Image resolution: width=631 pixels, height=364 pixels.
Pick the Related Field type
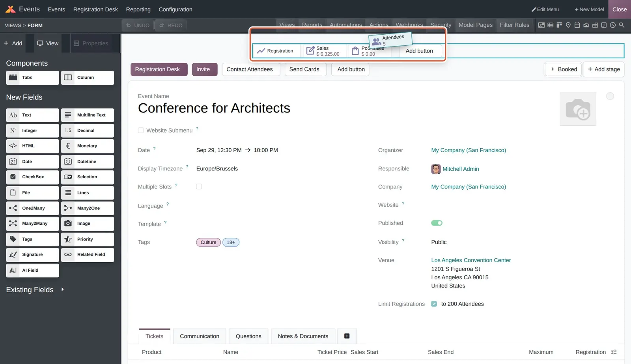click(88, 255)
